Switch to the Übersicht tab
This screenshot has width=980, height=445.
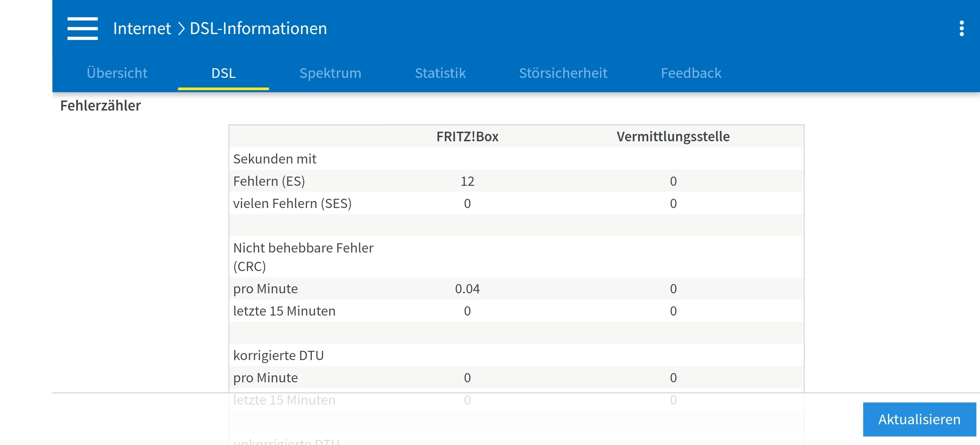[117, 73]
